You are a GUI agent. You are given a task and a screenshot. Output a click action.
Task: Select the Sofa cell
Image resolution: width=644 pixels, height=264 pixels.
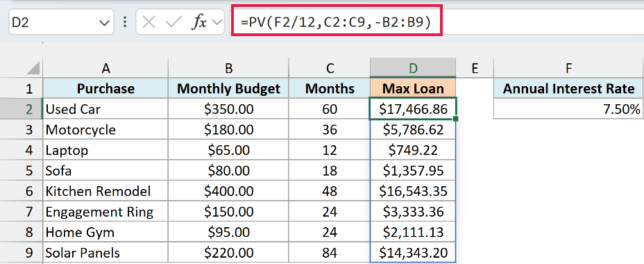tap(105, 171)
